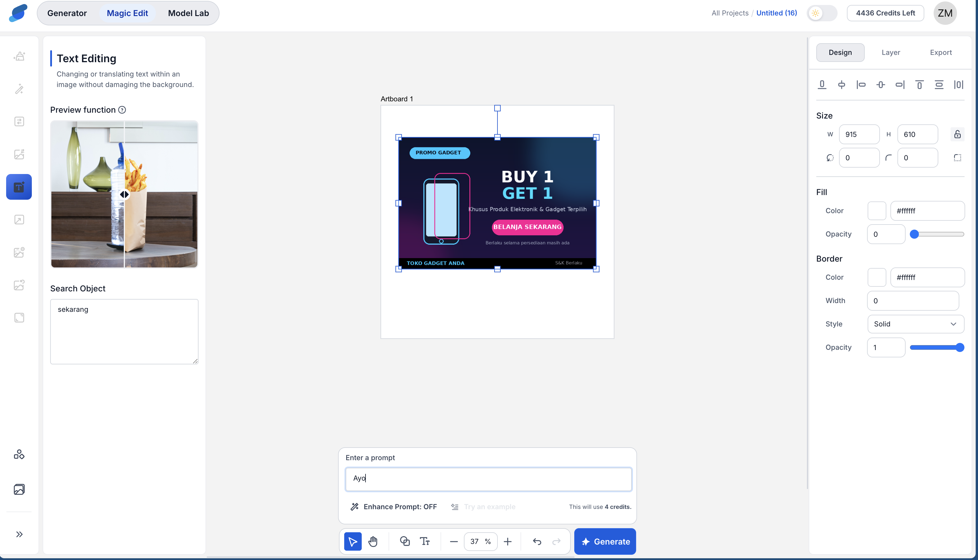Click the Generate button
Screen dimensions: 978x560
605,542
